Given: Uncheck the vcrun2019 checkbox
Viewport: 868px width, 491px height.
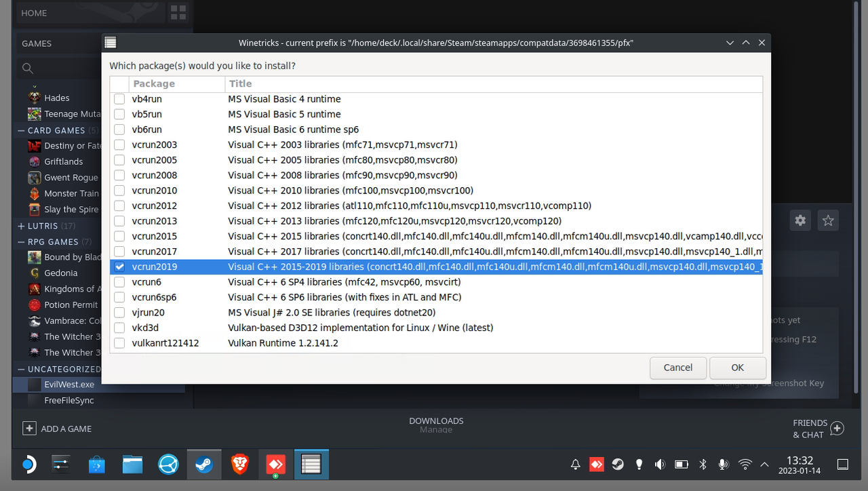Looking at the screenshot, I should click(x=119, y=267).
